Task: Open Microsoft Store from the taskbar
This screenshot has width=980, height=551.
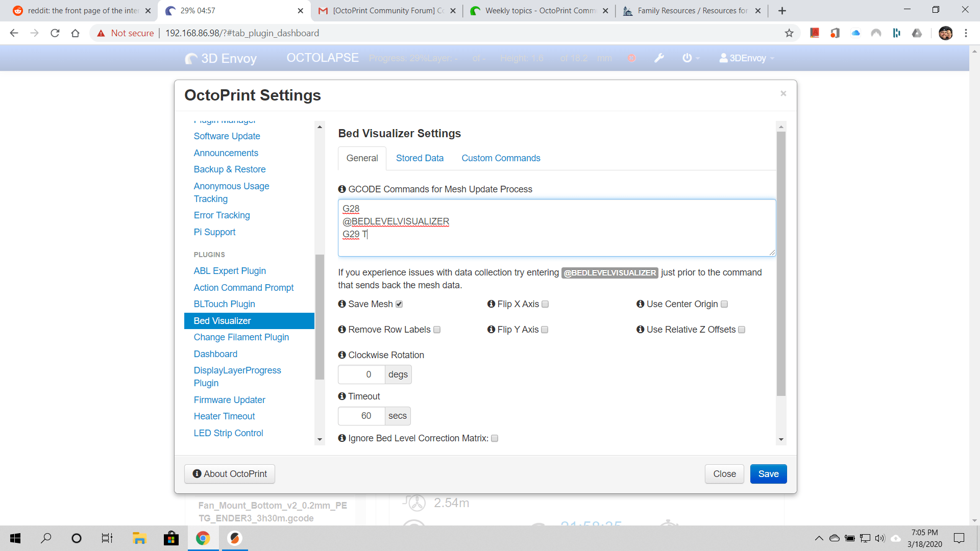Action: [171, 538]
